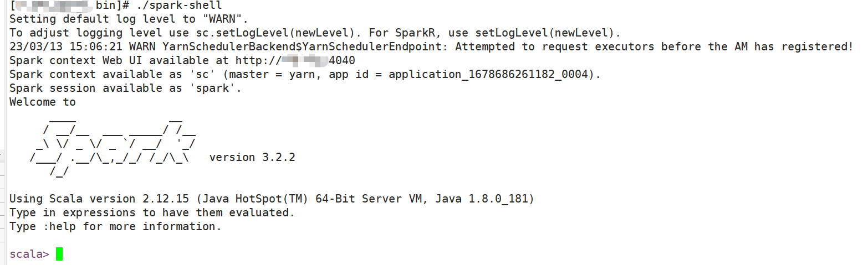The height and width of the screenshot is (265, 868).
Task: Click the green cursor at the scala prompt
Action: (x=59, y=254)
